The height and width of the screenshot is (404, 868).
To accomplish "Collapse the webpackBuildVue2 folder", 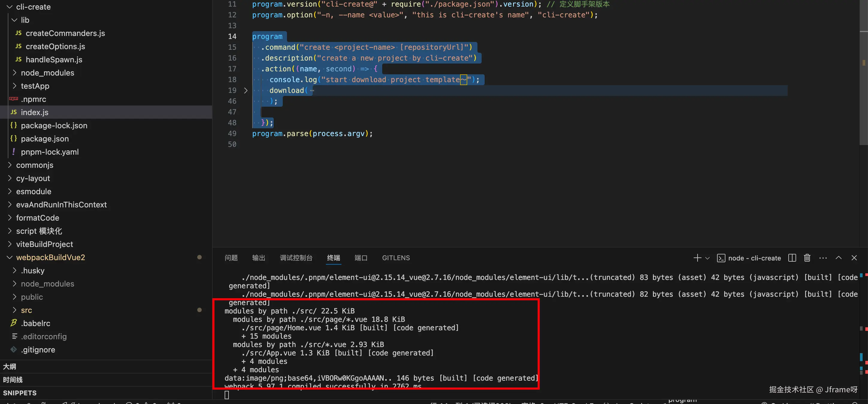I will [x=51, y=257].
